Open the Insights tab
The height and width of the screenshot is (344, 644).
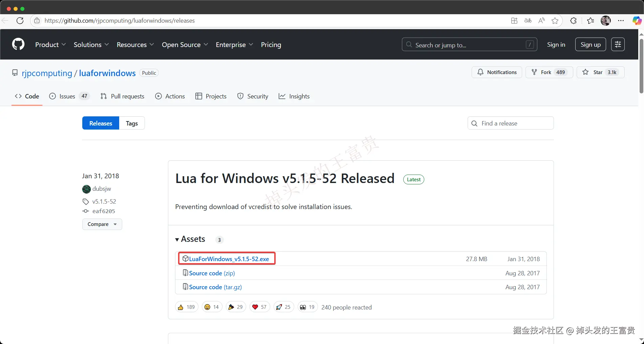click(x=294, y=96)
